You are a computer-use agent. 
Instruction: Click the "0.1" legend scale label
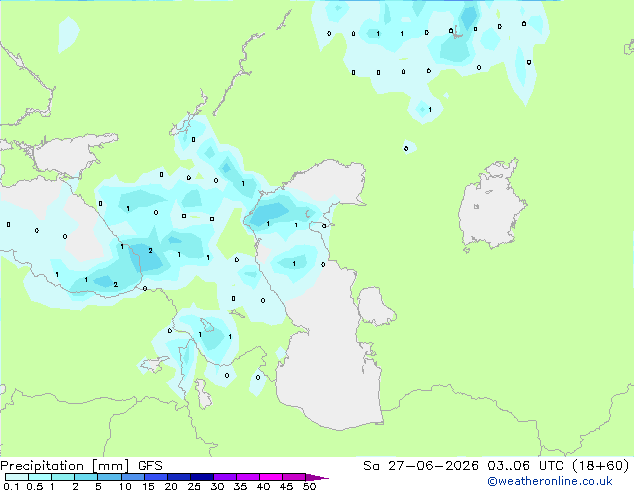[11, 486]
